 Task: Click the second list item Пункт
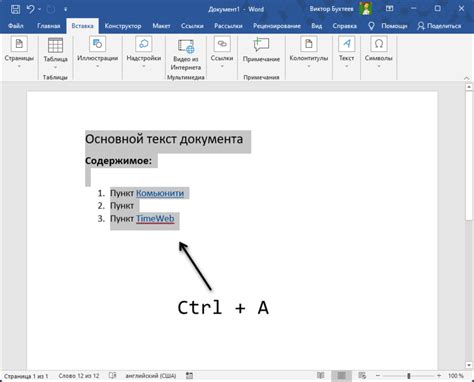(x=122, y=206)
